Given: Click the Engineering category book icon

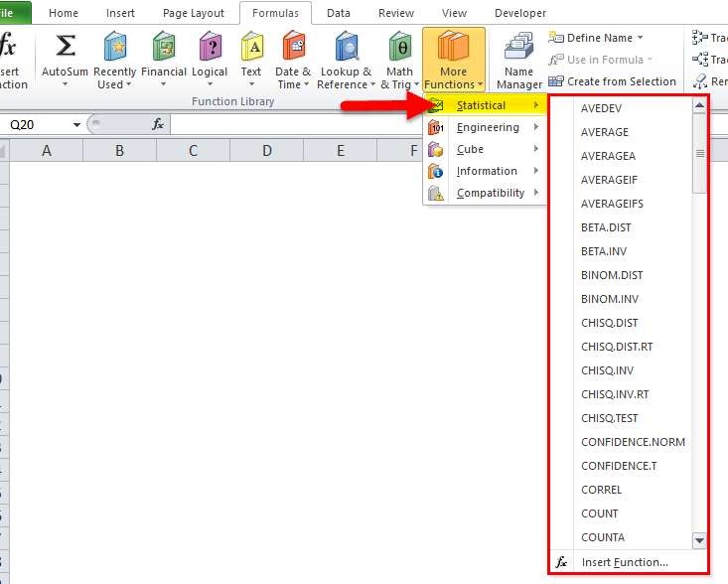Looking at the screenshot, I should click(x=435, y=127).
